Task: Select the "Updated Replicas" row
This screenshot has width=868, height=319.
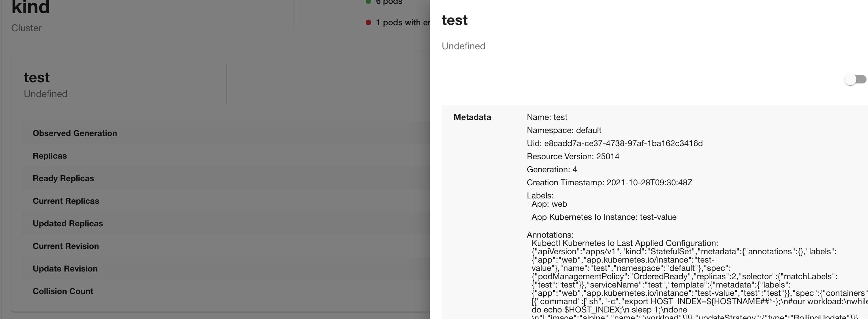Action: 68,223
